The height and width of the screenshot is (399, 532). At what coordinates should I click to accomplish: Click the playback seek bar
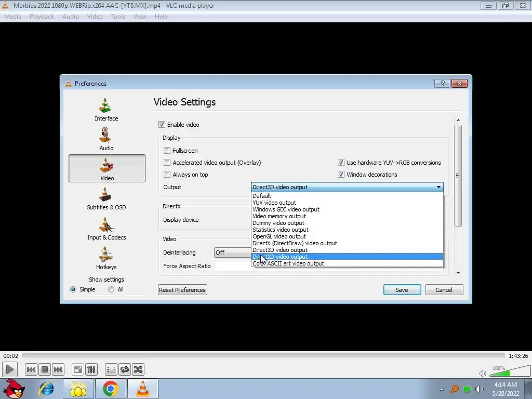coord(263,355)
